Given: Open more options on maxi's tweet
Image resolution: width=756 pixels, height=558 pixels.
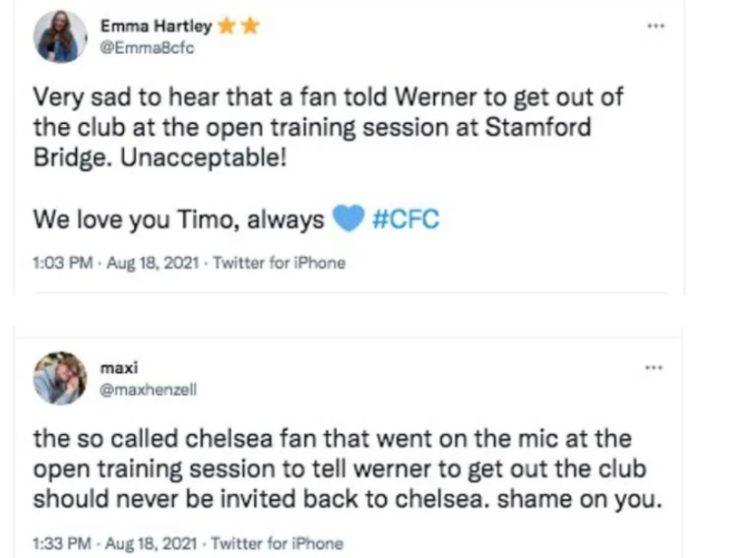Looking at the screenshot, I should coord(653,368).
